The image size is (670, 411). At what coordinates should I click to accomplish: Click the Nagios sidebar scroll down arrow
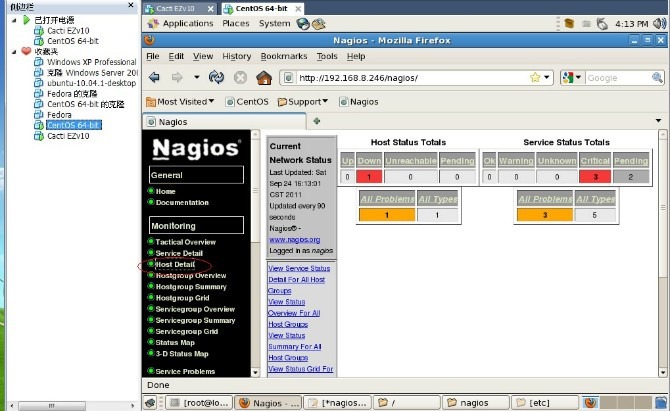(x=255, y=372)
